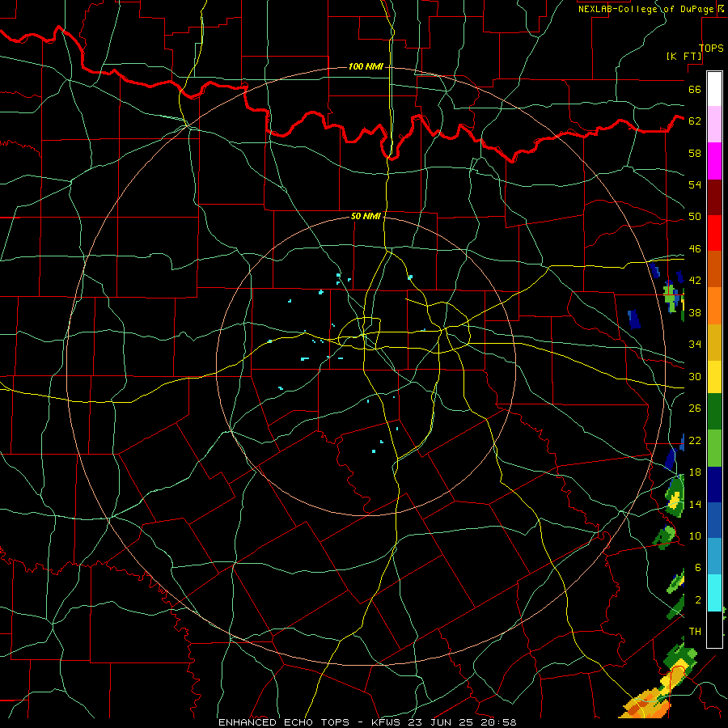Pick the light green legend swatch
728x728 pixels.
pos(714,448)
